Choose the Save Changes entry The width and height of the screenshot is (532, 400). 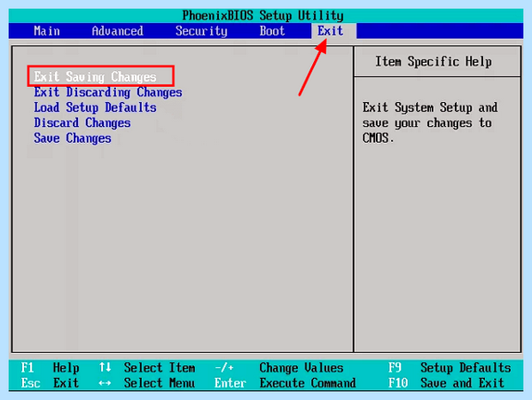[73, 138]
